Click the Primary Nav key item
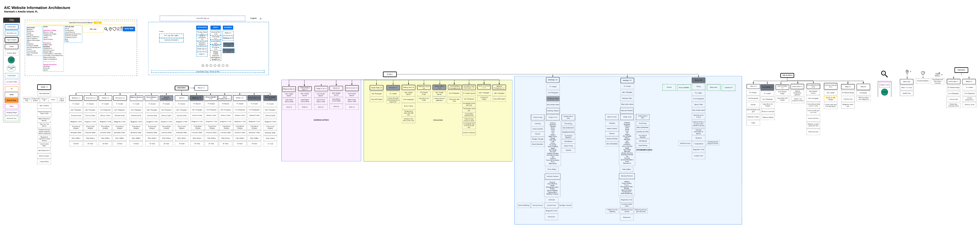 click(x=11, y=27)
